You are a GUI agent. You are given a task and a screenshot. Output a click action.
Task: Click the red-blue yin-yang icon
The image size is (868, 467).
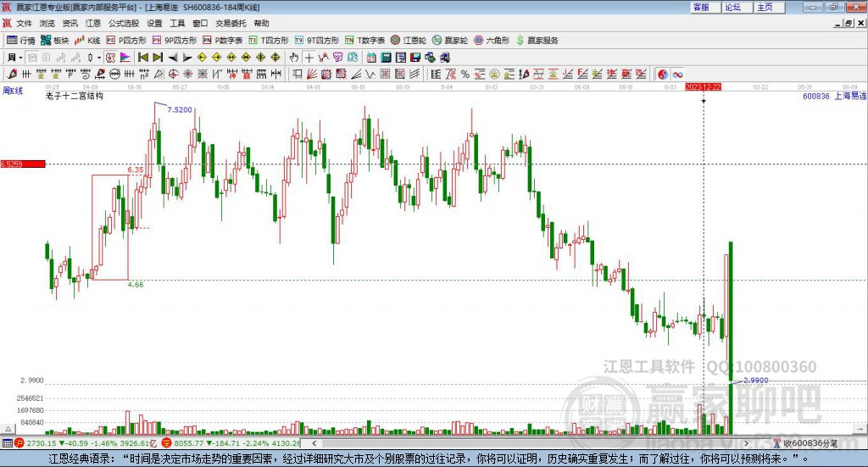coord(663,74)
